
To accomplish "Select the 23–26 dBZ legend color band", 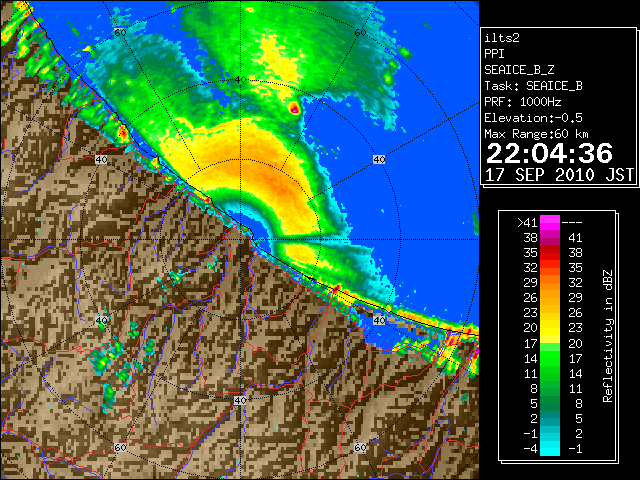I will pyautogui.click(x=550, y=313).
